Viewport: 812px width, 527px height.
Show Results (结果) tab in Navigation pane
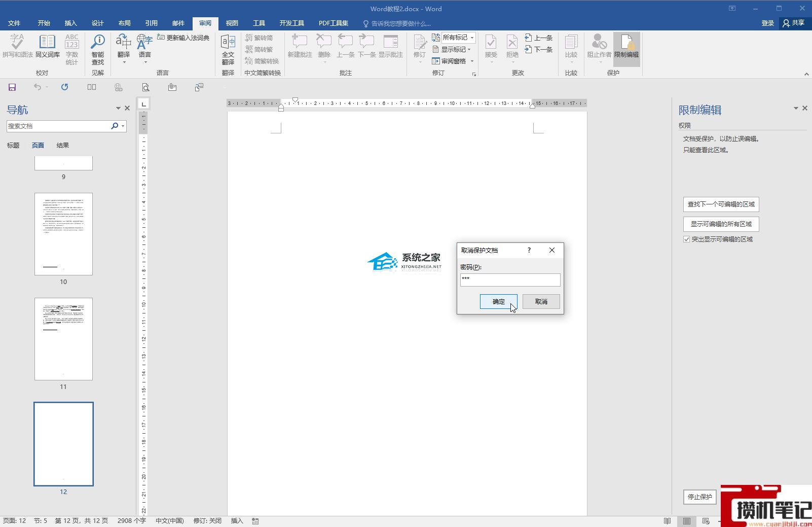click(63, 146)
